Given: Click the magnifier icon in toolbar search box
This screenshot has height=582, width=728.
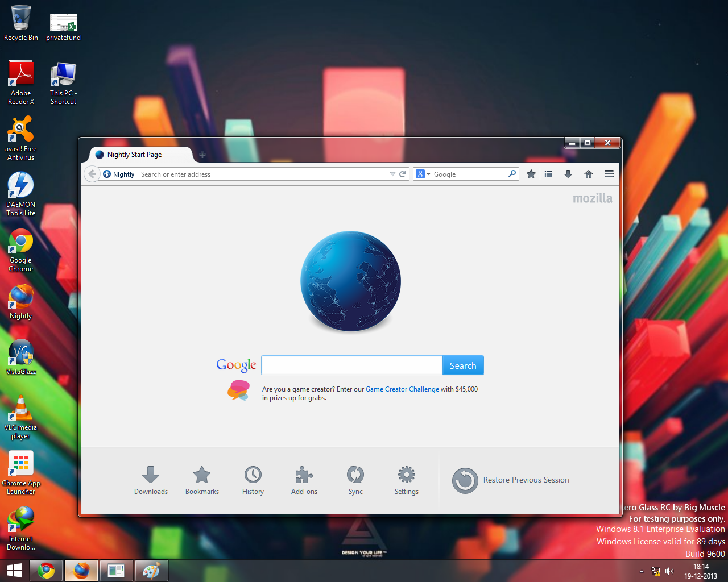Looking at the screenshot, I should pos(512,174).
